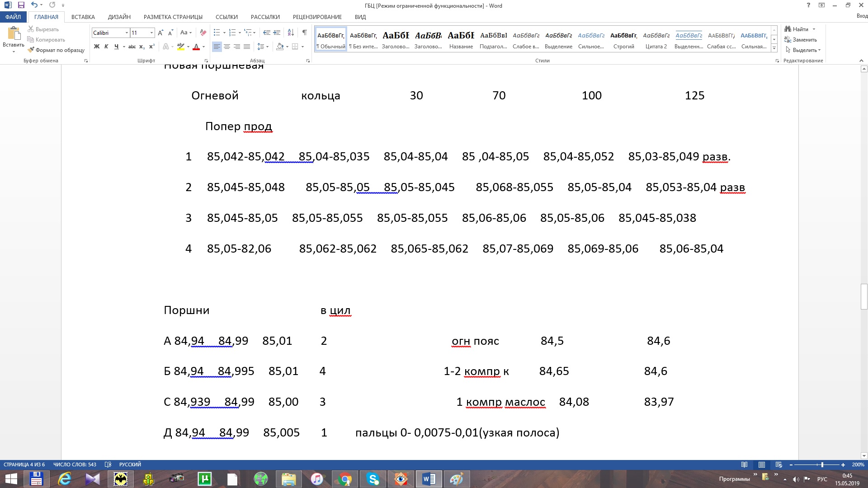The height and width of the screenshot is (488, 868).
Task: Toggle italic formatting (К)
Action: point(106,47)
